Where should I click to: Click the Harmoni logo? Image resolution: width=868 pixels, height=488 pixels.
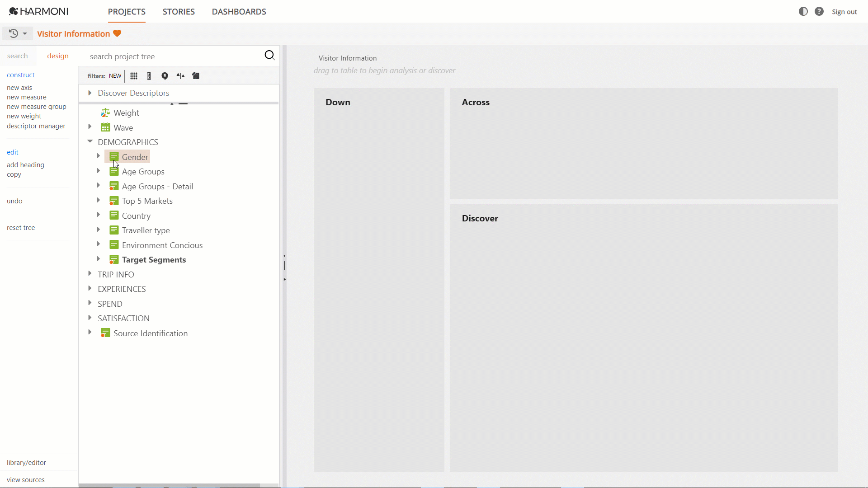(38, 11)
